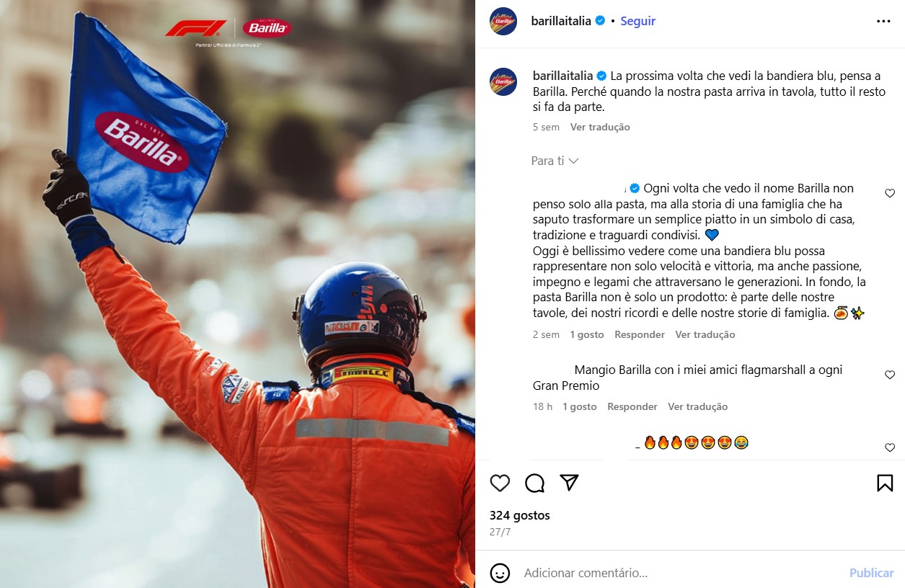Open the three-dots more options menu
Viewport: 905px width, 588px height.
[x=883, y=22]
